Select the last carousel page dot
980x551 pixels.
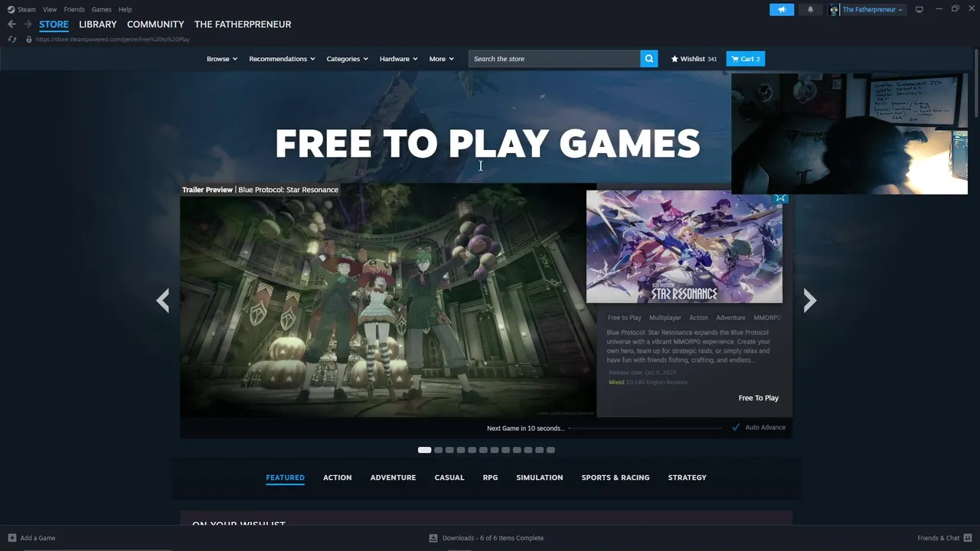pyautogui.click(x=550, y=450)
